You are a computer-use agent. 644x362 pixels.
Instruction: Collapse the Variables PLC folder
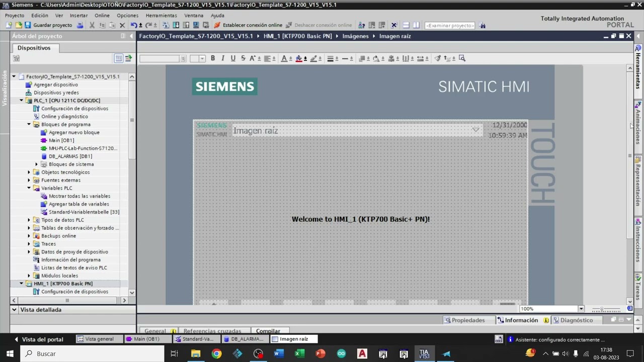coord(29,188)
